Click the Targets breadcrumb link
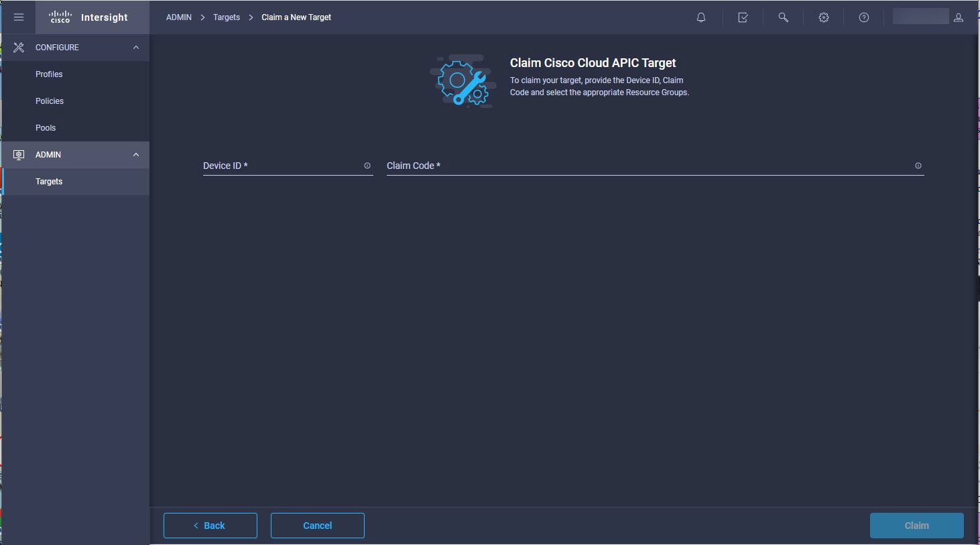The width and height of the screenshot is (980, 545). tap(227, 17)
